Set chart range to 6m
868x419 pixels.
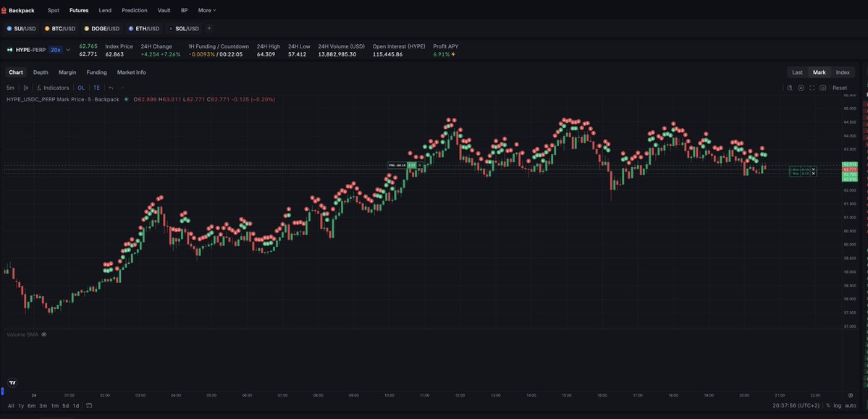pyautogui.click(x=32, y=406)
